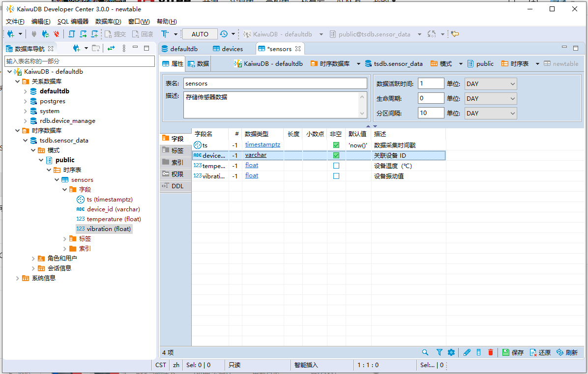
Task: Click the navigator table name filter field
Action: click(x=80, y=61)
